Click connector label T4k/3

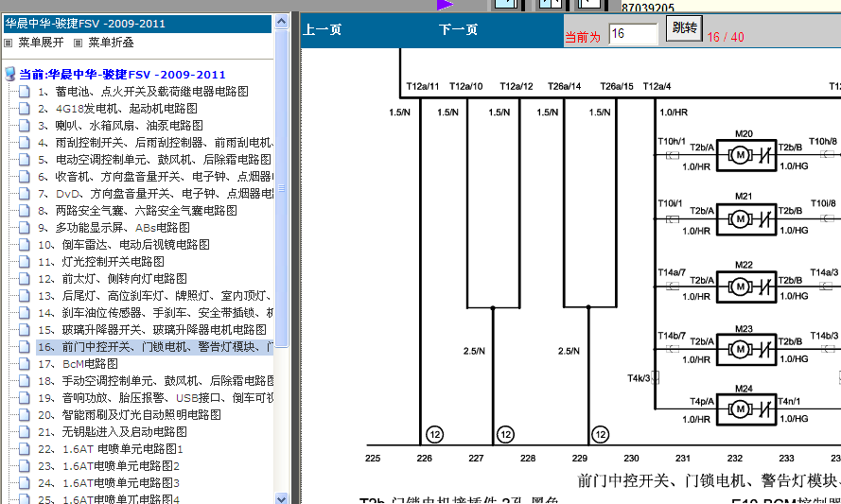click(639, 378)
